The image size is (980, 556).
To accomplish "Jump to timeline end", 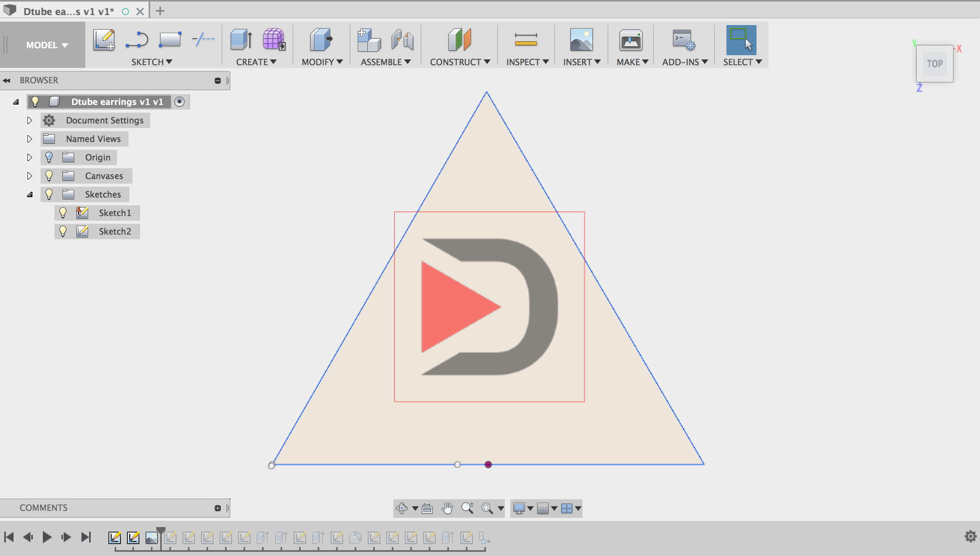I will pos(86,537).
